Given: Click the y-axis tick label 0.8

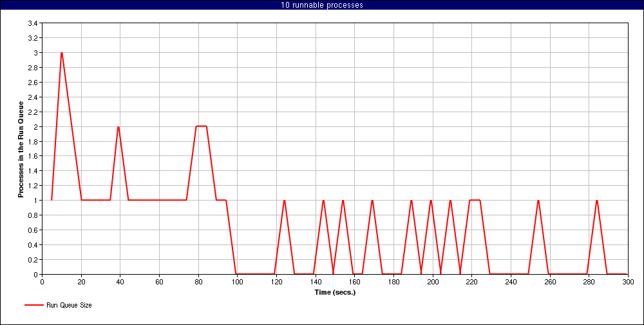Looking at the screenshot, I should pos(33,215).
